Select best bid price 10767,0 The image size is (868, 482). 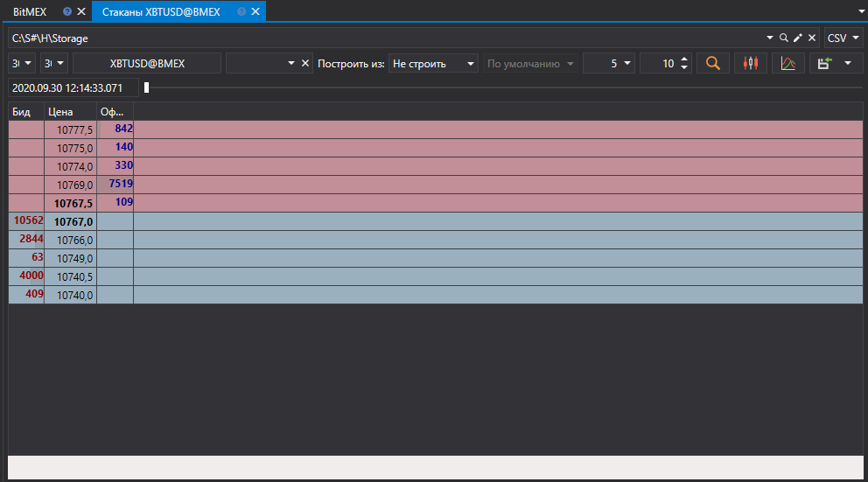(x=70, y=221)
